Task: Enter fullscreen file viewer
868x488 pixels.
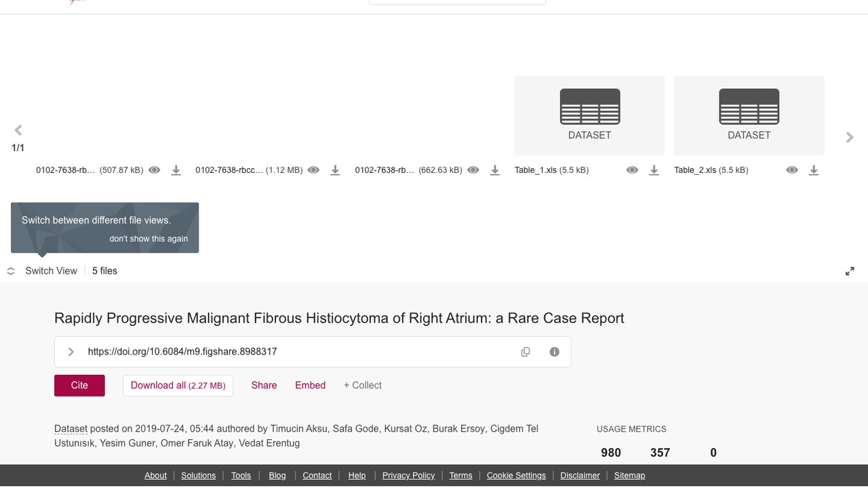Action: [850, 271]
